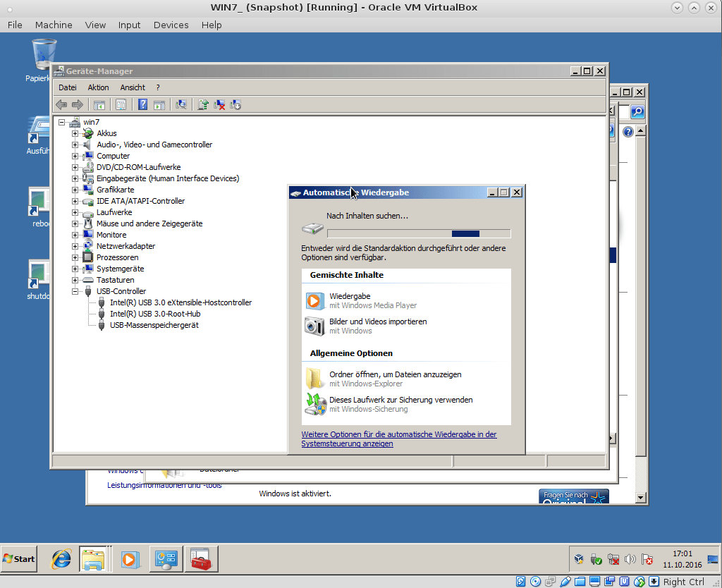
Task: Collapse the USB-Controller node
Action: click(x=75, y=291)
